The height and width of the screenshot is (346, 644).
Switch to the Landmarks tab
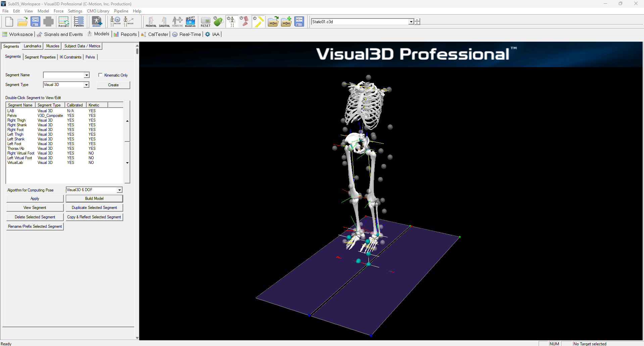tap(33, 46)
